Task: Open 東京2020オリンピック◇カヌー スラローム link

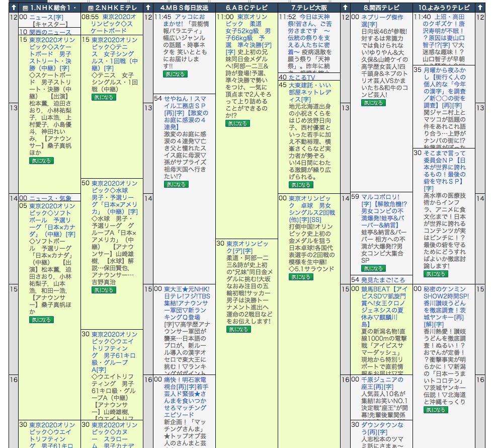Action: [x=115, y=435]
